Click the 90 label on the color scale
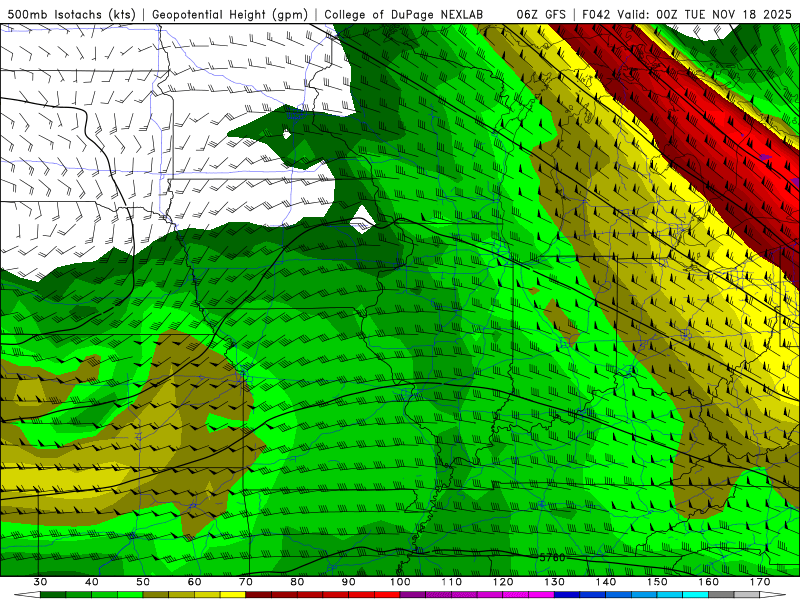This screenshot has height=600, width=800. coord(348,582)
